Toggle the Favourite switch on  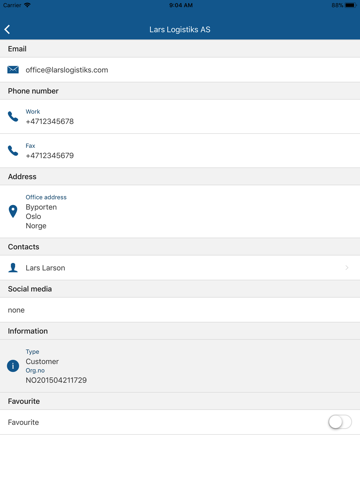340,422
